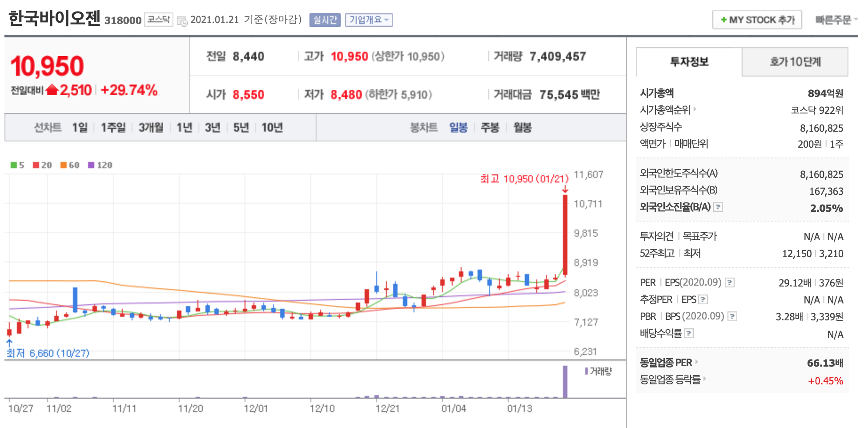Click the 상장주식수 value 8,160,825

coord(821,128)
